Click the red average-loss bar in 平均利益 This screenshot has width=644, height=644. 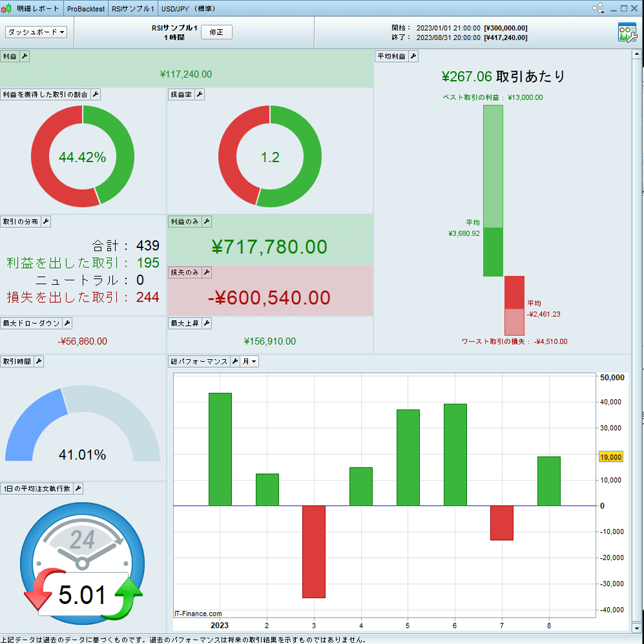(x=514, y=293)
